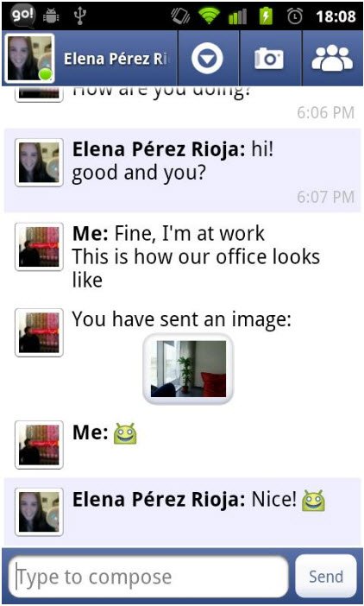Expand the circled down-arrow dropdown menu
Image resolution: width=364 pixels, height=606 pixels.
click(x=207, y=59)
